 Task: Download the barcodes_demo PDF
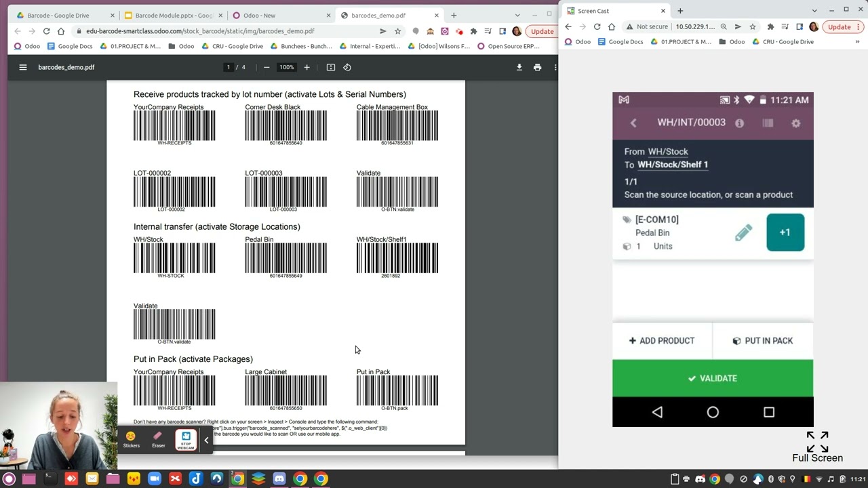pos(519,67)
